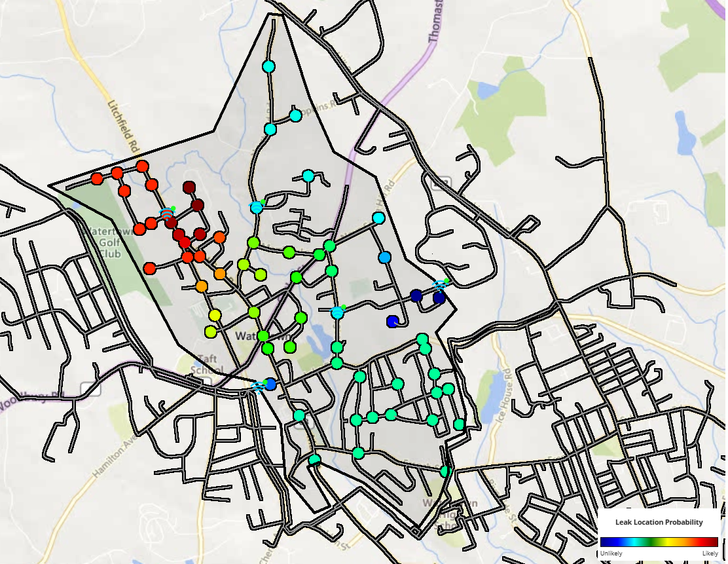Click the westernmost red node near Litchfield Rd
The image size is (728, 564).
[97, 178]
